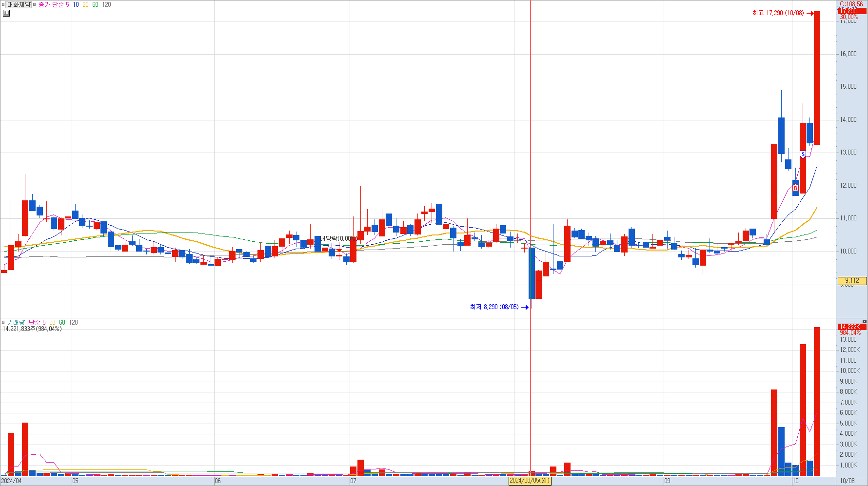This screenshot has width=868, height=486.
Task: Open the data table grid icon
Action: pos(6,13)
